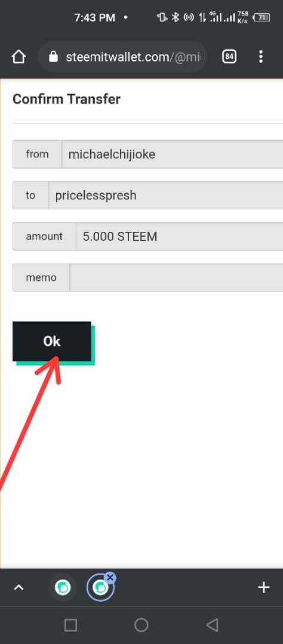
Task: Open the browser three-dot menu
Action: (261, 57)
